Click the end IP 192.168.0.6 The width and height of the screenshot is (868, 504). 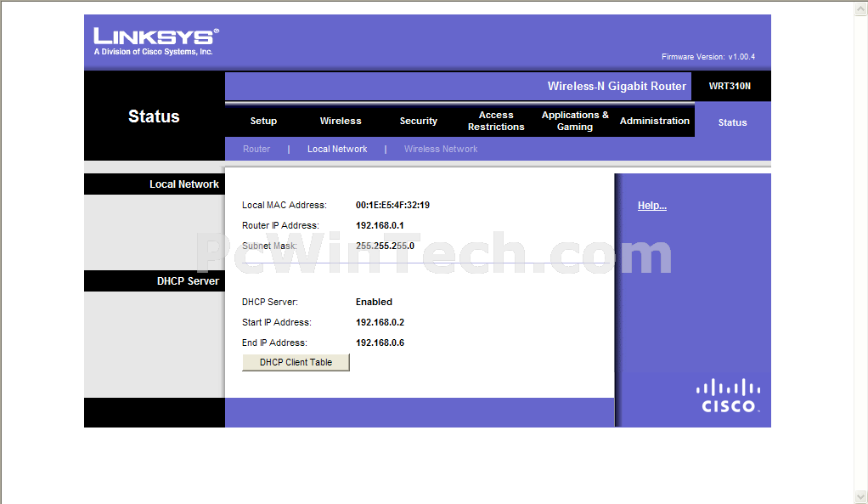point(380,343)
